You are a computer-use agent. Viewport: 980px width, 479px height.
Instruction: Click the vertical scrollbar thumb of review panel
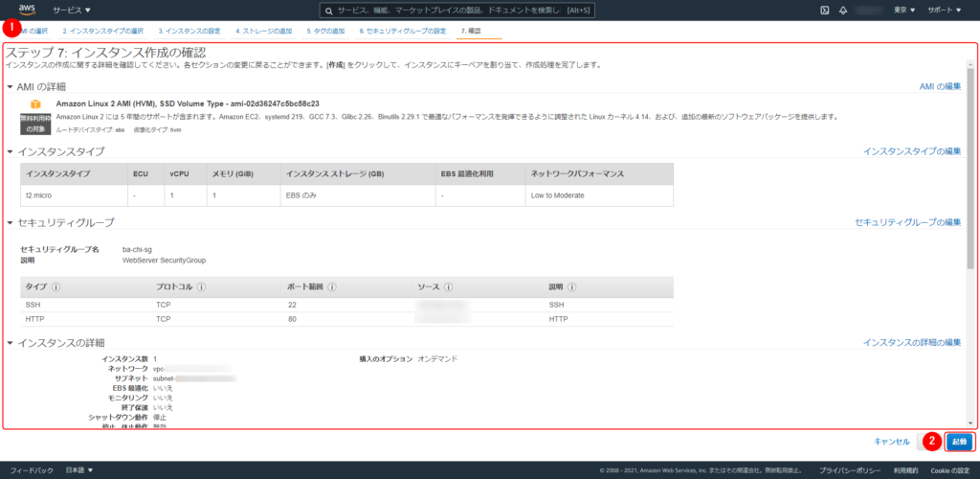pos(970,169)
